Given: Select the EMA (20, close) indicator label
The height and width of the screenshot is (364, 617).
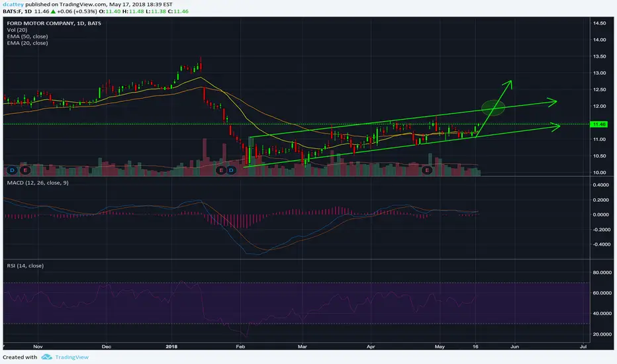Looking at the screenshot, I should click(27, 43).
